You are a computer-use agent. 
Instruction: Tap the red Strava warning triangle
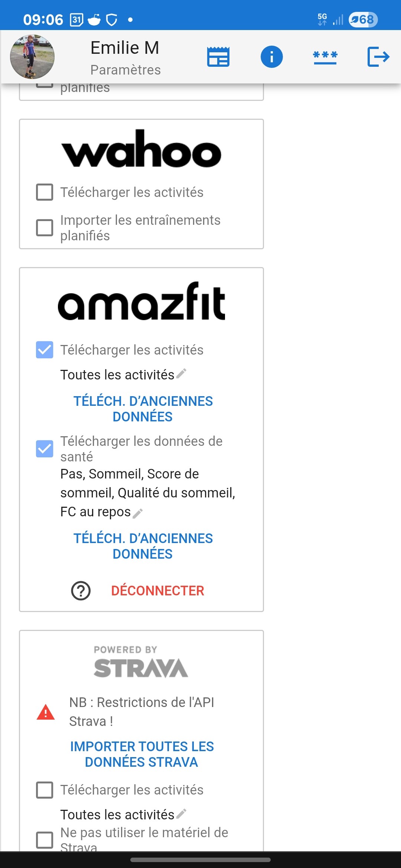coord(46,712)
